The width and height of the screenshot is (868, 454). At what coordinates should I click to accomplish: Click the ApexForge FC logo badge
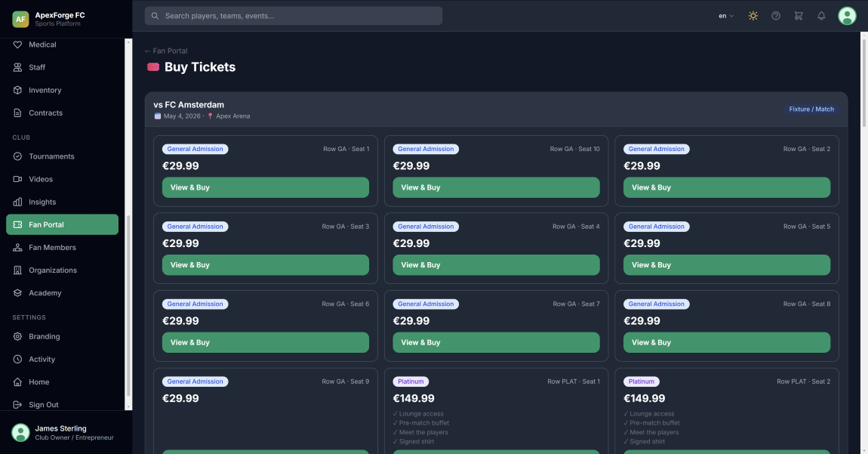point(20,19)
